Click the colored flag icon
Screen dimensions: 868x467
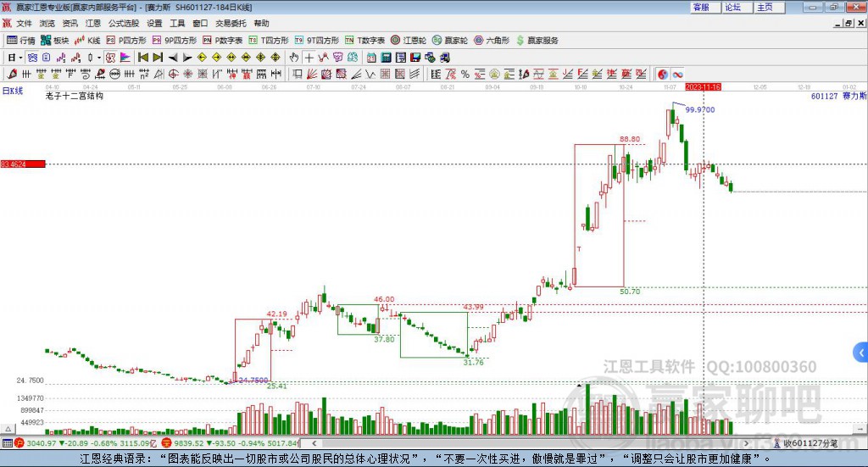coord(125,58)
